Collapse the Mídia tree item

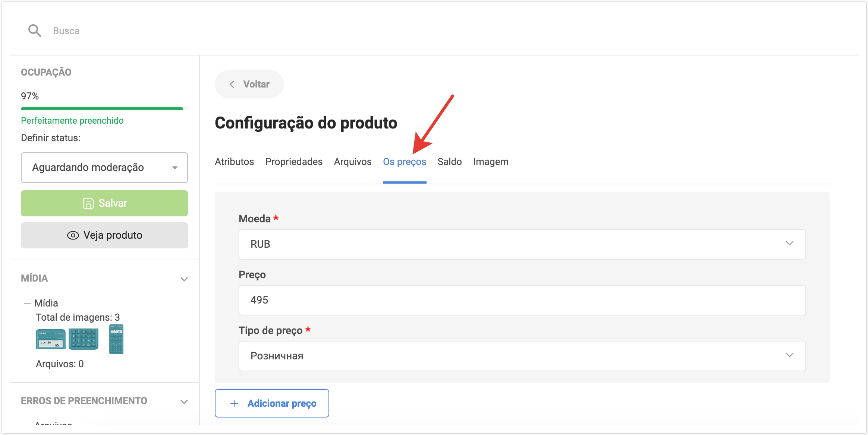27,303
